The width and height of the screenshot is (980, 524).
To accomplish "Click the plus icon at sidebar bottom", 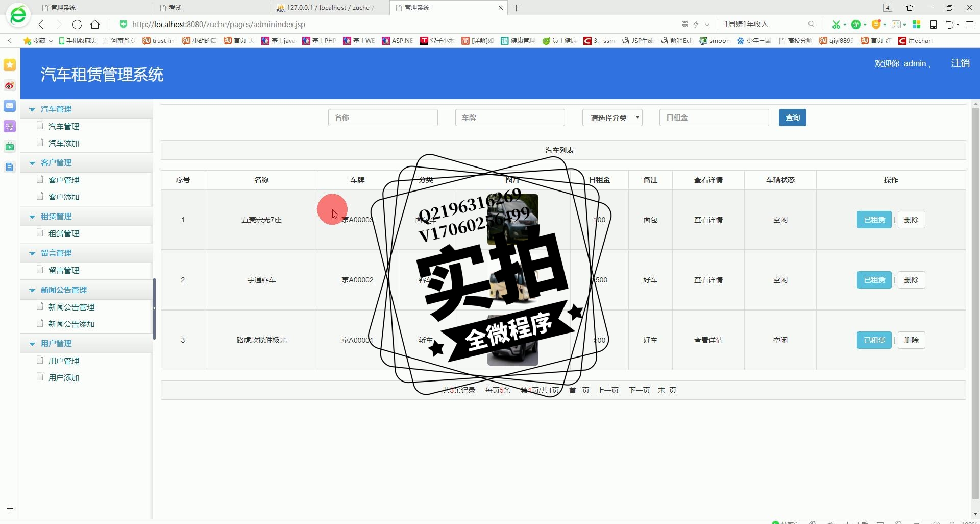I will 10,509.
